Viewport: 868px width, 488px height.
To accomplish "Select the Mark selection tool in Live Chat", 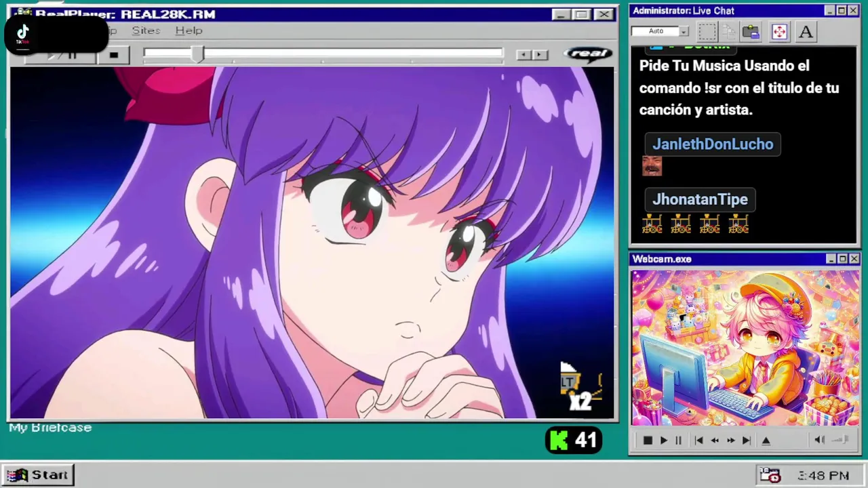I will (x=707, y=31).
